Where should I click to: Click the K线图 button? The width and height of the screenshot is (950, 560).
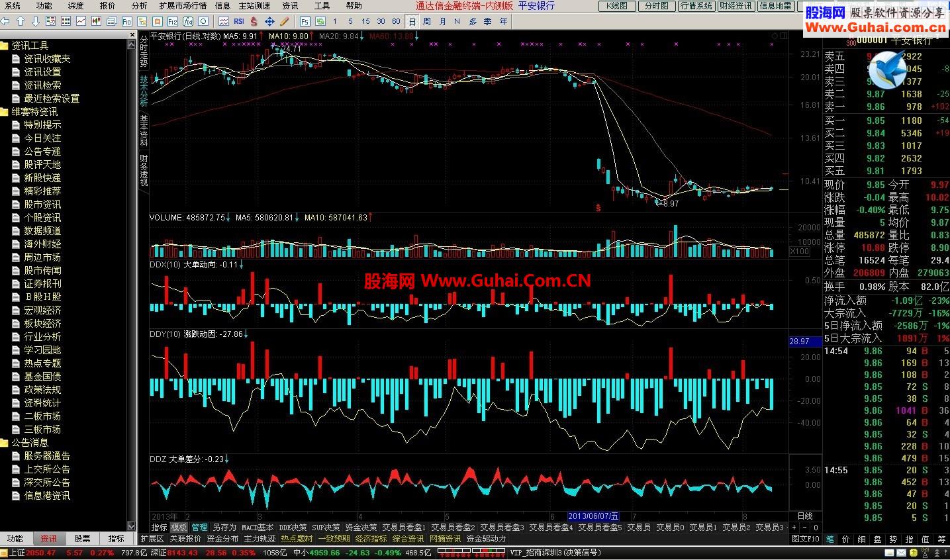(616, 6)
